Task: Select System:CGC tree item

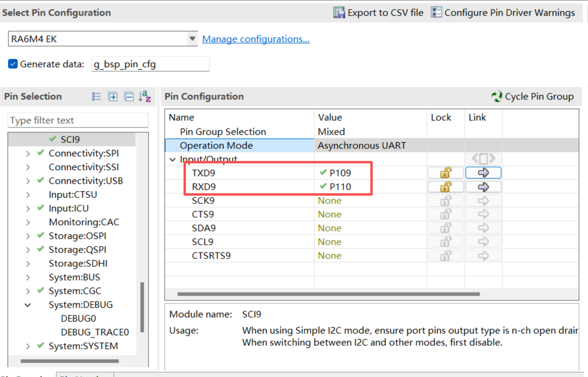Action: 75,291
